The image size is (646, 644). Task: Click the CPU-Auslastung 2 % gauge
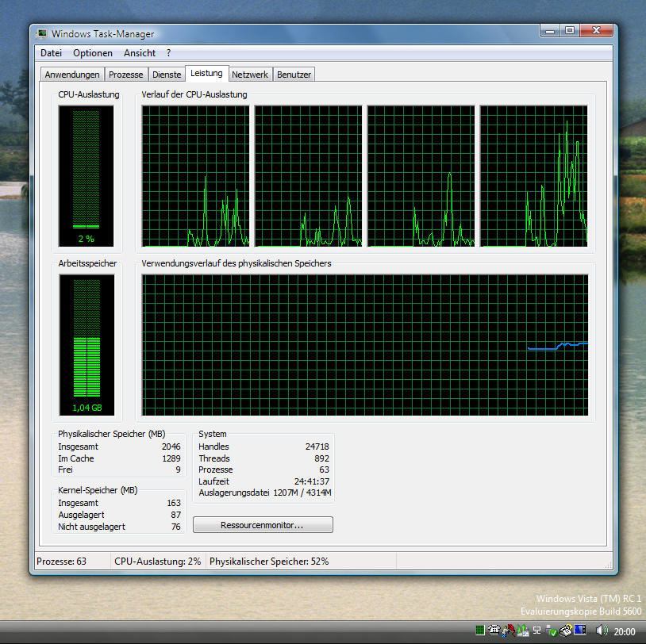[86, 176]
